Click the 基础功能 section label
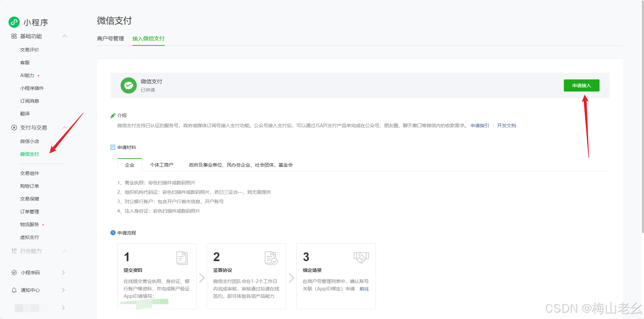Viewport: 644px width, 319px height. pos(31,36)
